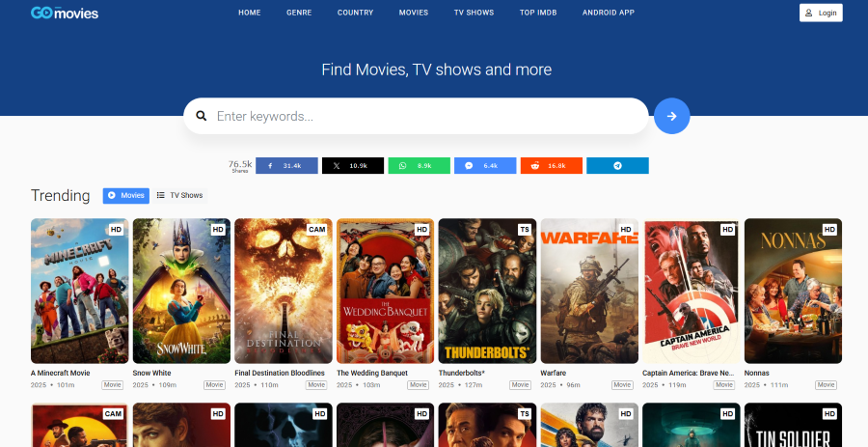The image size is (868, 447).
Task: Click the Login button
Action: point(821,13)
